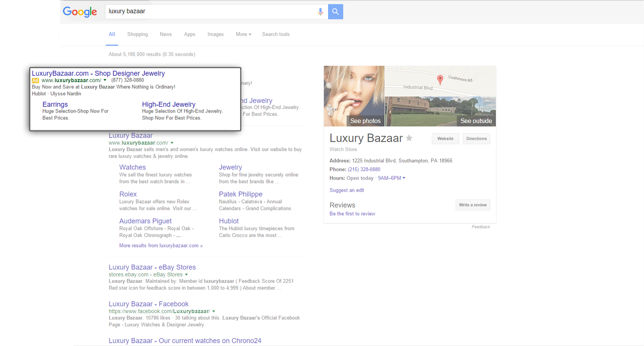Click the Website button
Screen dimensions: 644x346
(445, 139)
